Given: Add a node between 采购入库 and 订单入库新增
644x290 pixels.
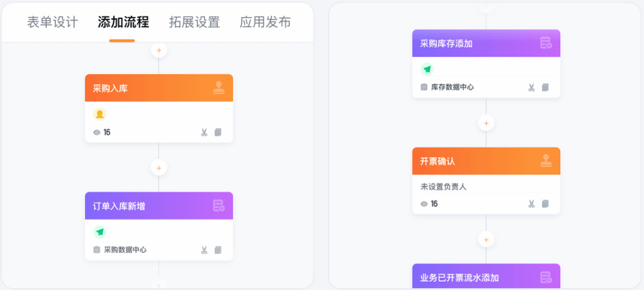Looking at the screenshot, I should click(159, 168).
